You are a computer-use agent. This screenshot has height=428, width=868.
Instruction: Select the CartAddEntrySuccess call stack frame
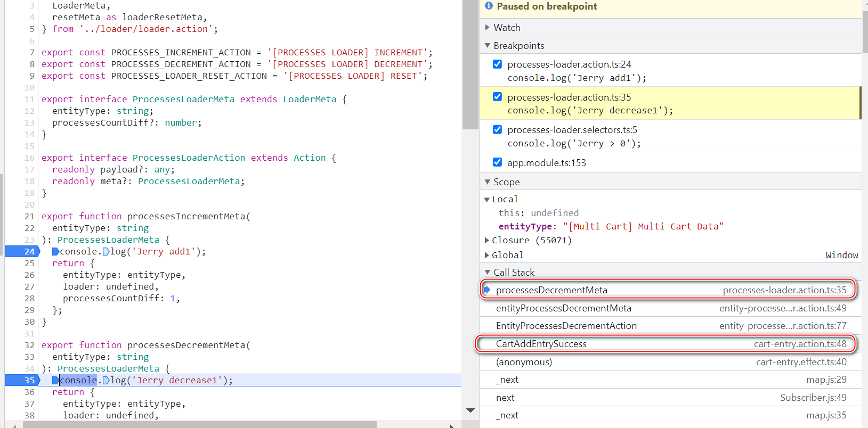click(670, 344)
